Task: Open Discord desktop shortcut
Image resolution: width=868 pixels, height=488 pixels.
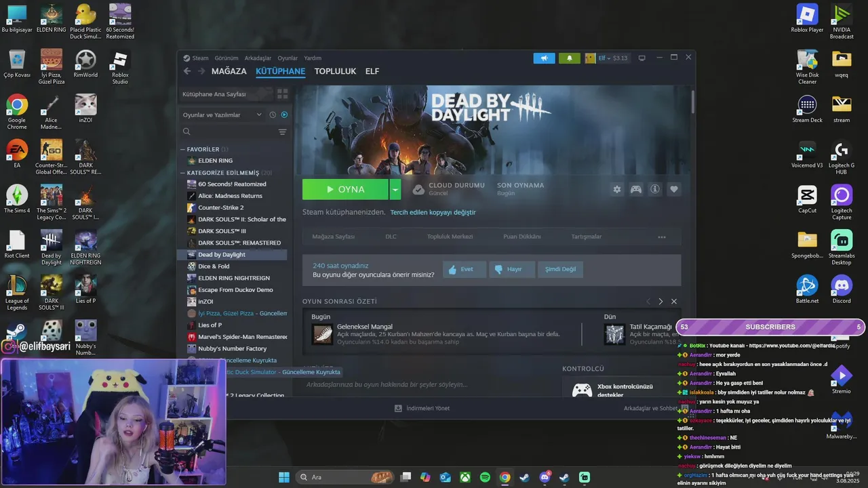Action: click(x=842, y=289)
